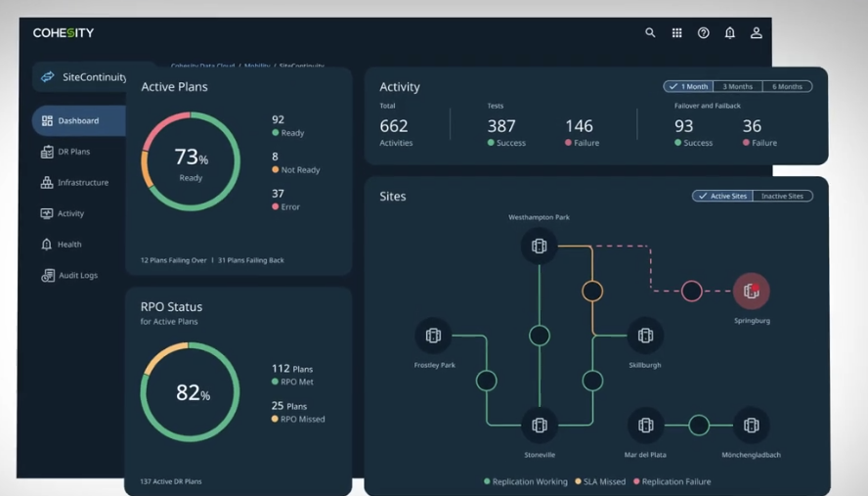
Task: Open Audit Logs from sidebar
Action: click(x=76, y=276)
